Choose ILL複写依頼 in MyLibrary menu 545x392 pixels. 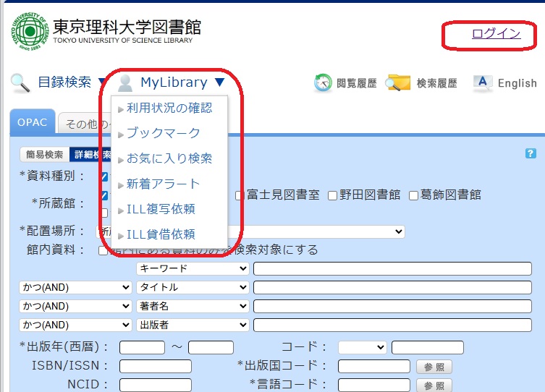coord(161,209)
